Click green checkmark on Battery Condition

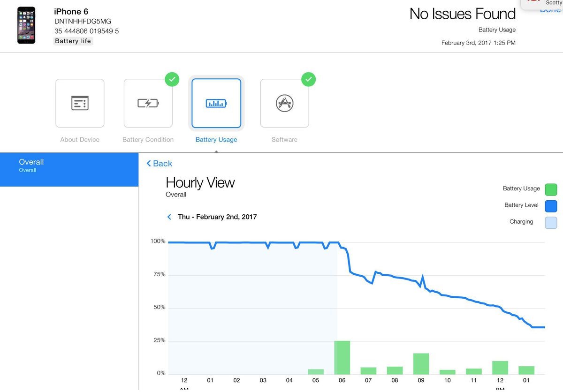(x=172, y=79)
